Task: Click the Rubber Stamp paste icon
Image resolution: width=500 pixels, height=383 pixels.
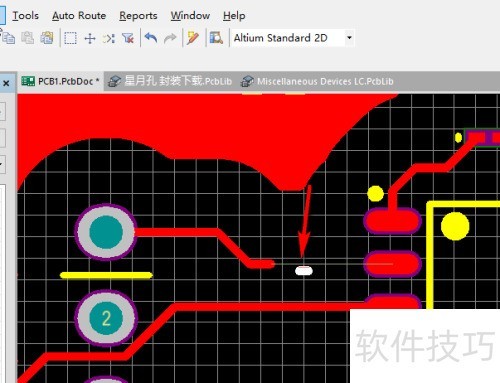Action: click(x=47, y=38)
